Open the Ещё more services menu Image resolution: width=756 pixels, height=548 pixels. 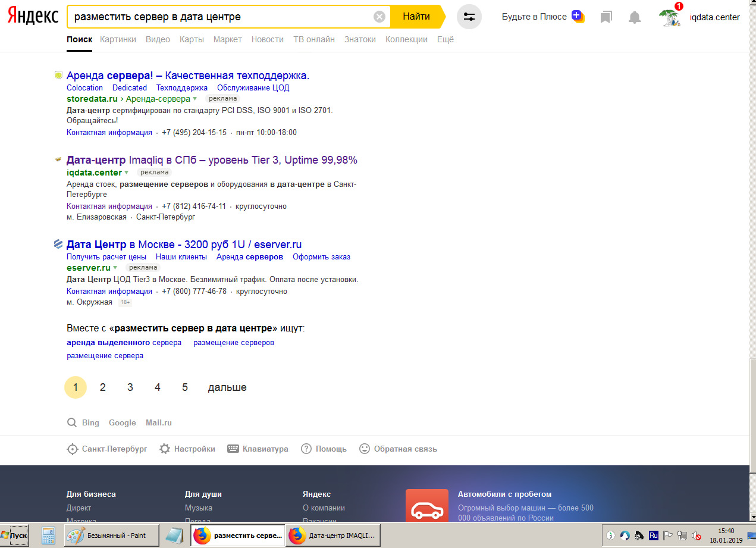click(x=446, y=39)
